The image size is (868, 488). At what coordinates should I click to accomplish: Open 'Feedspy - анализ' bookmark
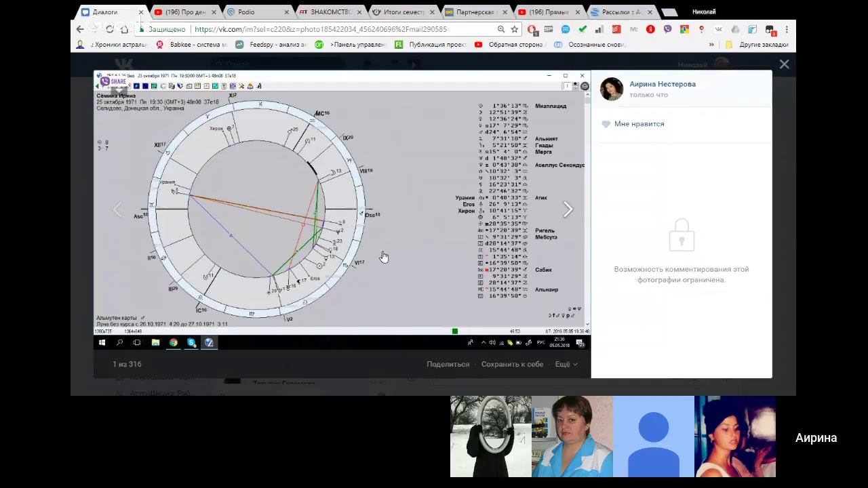(x=271, y=45)
